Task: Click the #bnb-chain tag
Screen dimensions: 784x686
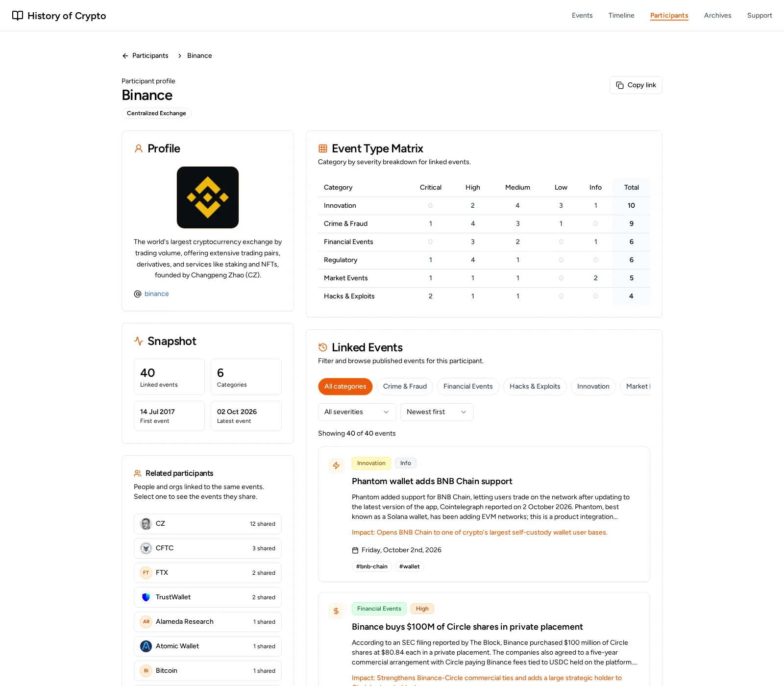Action: tap(372, 567)
